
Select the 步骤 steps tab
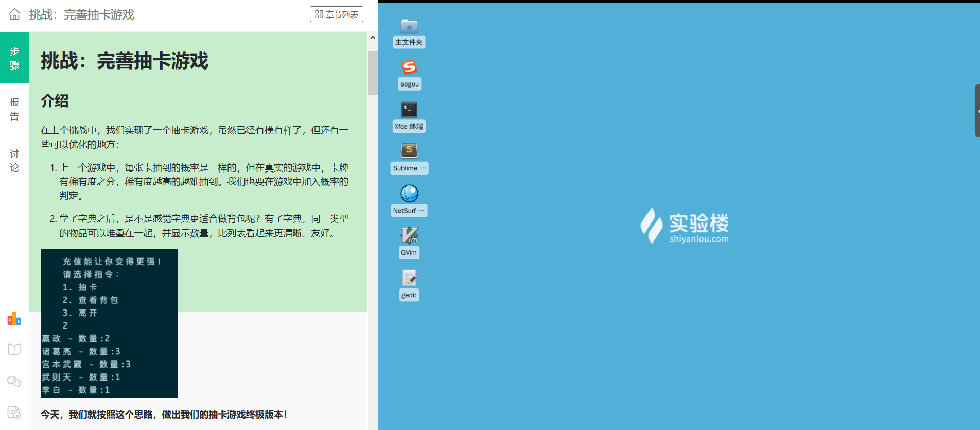(x=14, y=58)
